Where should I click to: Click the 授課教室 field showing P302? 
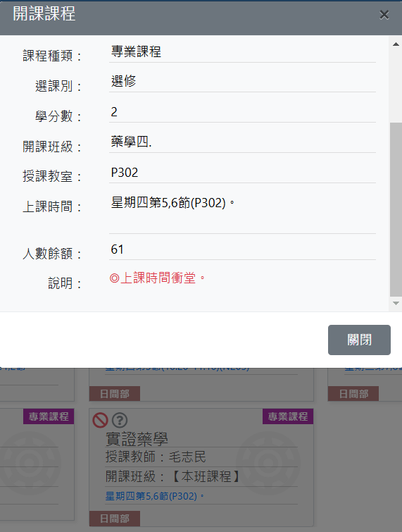tap(242, 173)
